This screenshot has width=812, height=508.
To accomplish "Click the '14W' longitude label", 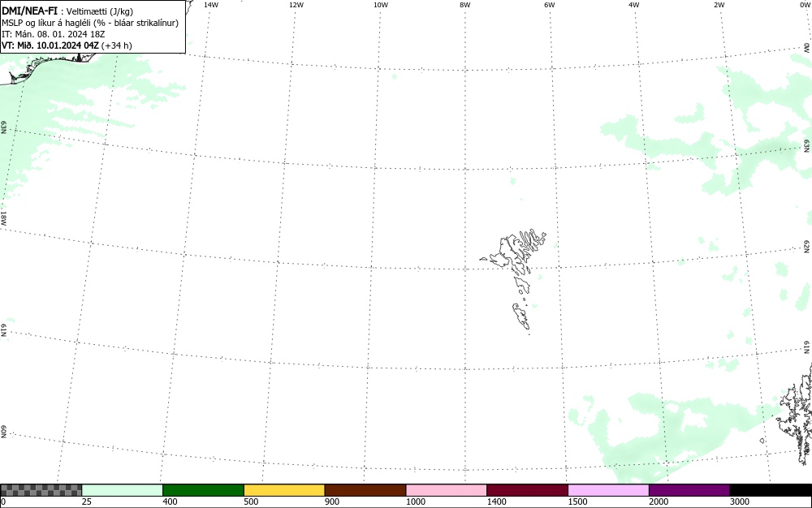I will (x=211, y=5).
